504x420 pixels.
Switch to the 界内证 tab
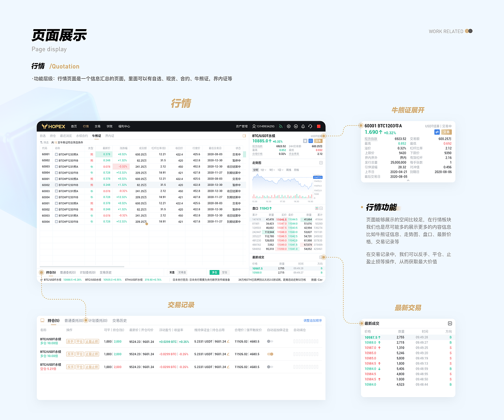(109, 136)
